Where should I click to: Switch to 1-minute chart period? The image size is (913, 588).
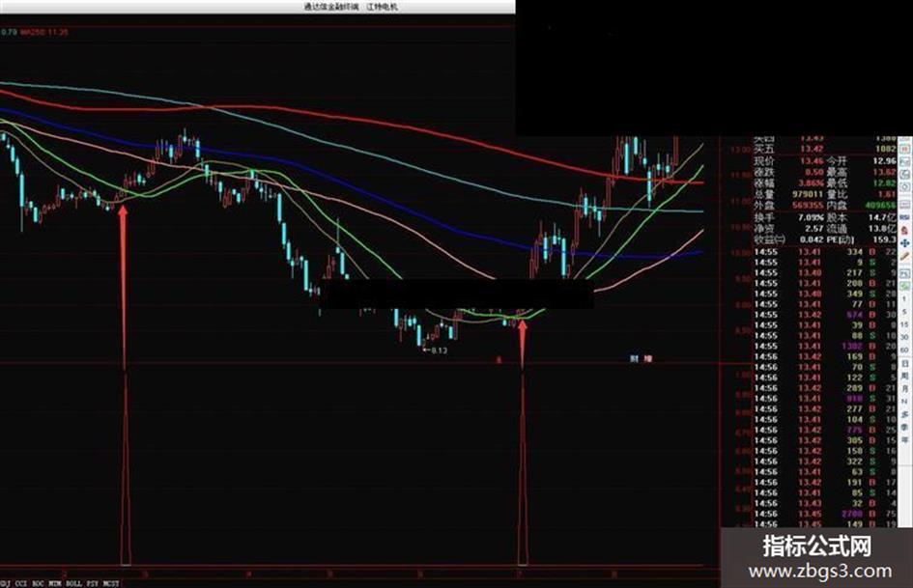click(x=904, y=299)
